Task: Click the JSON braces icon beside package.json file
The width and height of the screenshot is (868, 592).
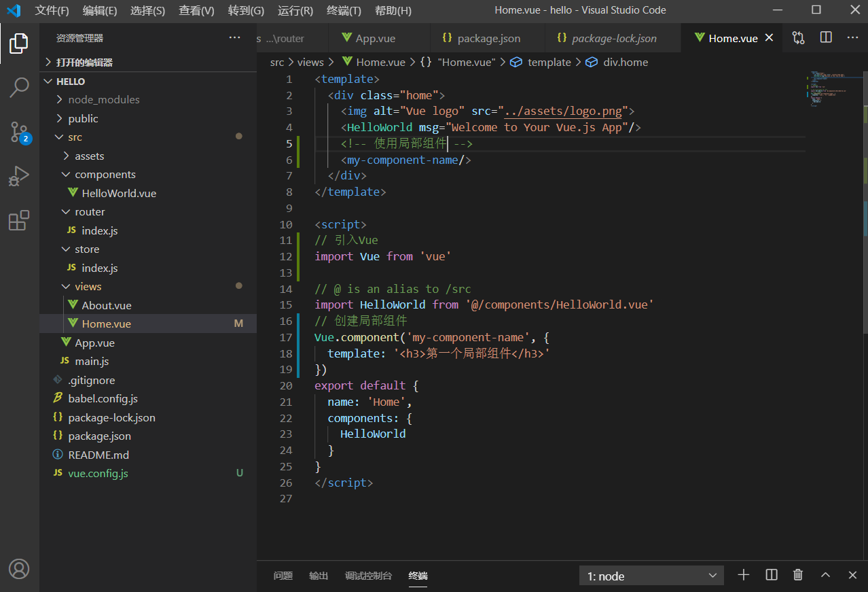Action: coord(58,436)
